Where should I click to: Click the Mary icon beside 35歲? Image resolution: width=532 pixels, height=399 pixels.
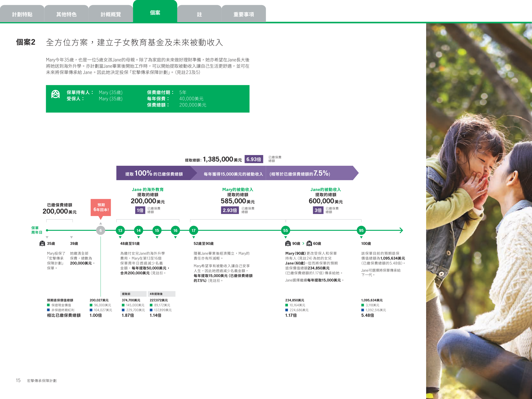[42, 243]
